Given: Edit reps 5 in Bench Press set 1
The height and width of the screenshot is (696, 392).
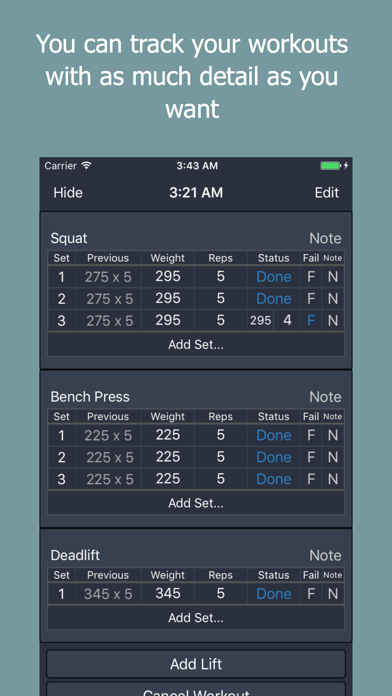Looking at the screenshot, I should (221, 435).
